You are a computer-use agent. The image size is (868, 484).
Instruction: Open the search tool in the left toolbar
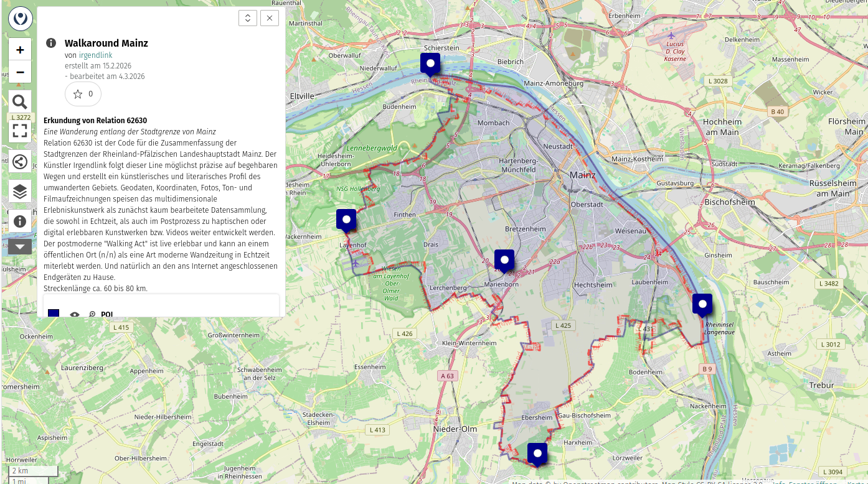19,101
